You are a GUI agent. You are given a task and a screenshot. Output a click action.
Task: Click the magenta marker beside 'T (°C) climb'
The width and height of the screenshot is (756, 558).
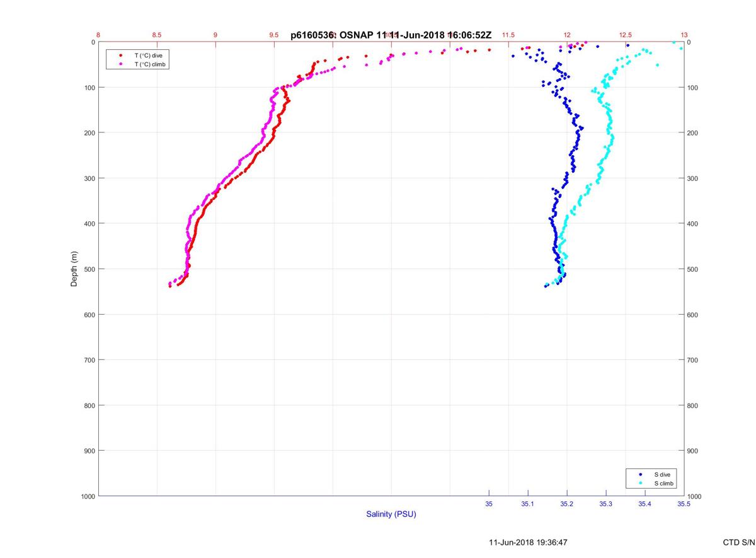120,64
